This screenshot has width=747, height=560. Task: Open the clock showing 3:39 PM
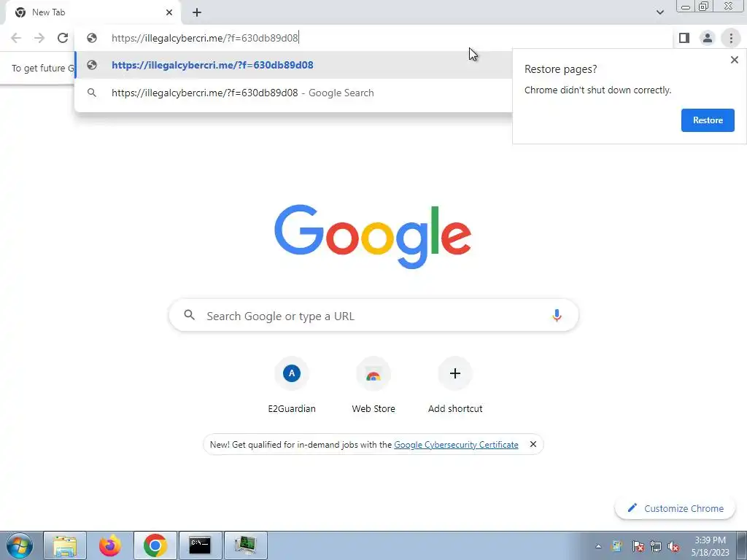pos(711,546)
